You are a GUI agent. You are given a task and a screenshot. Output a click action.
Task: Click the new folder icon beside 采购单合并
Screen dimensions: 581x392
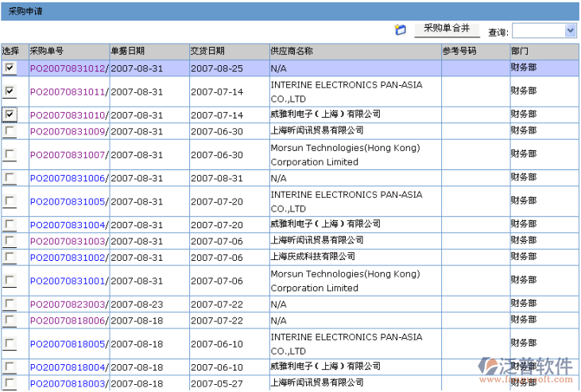[401, 30]
